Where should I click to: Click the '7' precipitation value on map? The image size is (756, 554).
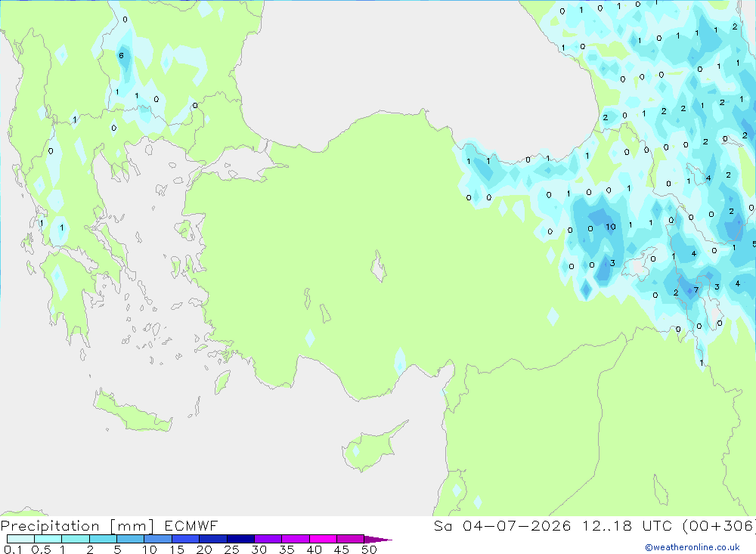click(x=696, y=289)
